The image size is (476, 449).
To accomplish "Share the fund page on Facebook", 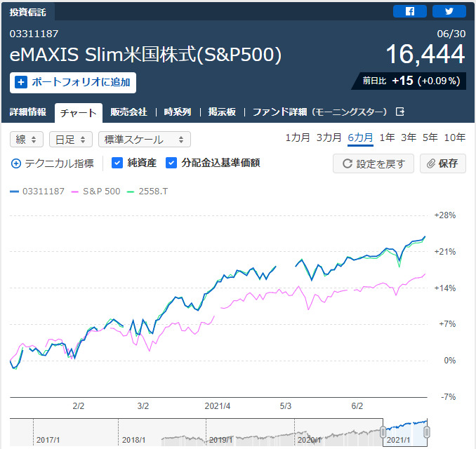I will coord(409,11).
